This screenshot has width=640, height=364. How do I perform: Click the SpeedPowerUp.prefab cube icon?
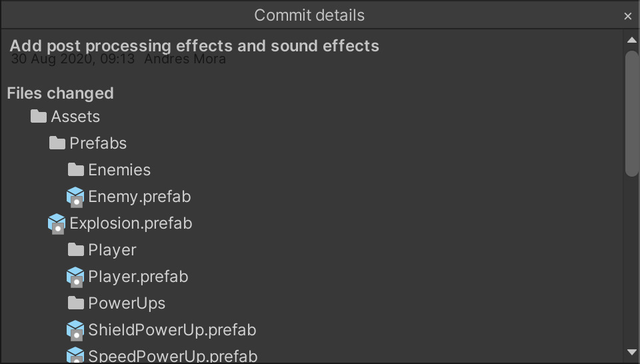[x=75, y=355]
